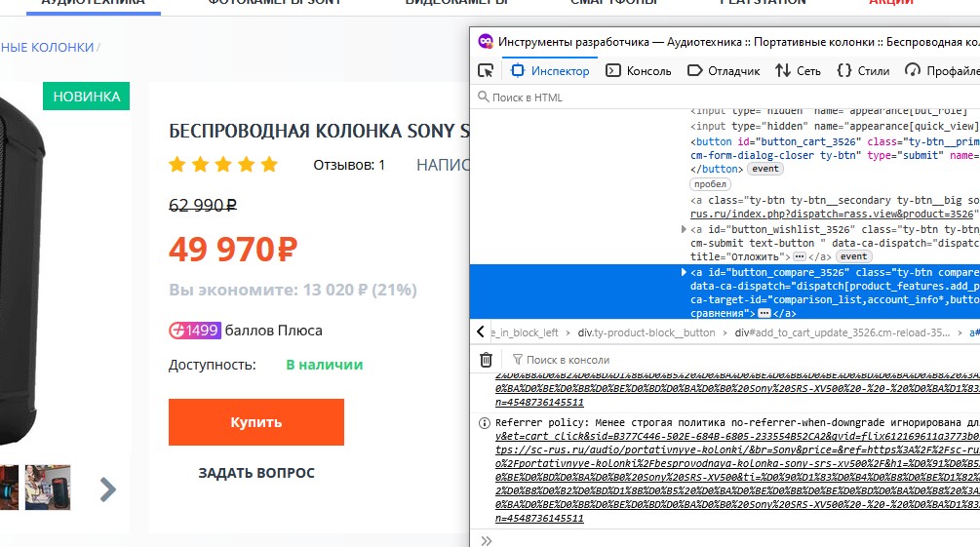Switch to the Инспектор tab
980x547 pixels.
tap(550, 70)
